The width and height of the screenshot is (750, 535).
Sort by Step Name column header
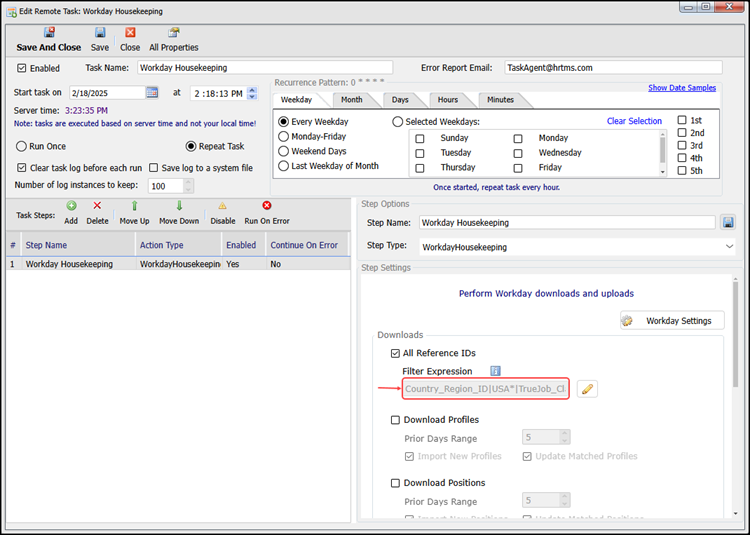click(78, 245)
